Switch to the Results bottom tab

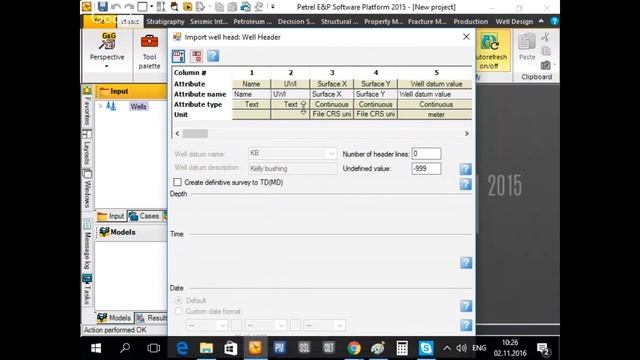point(151,318)
